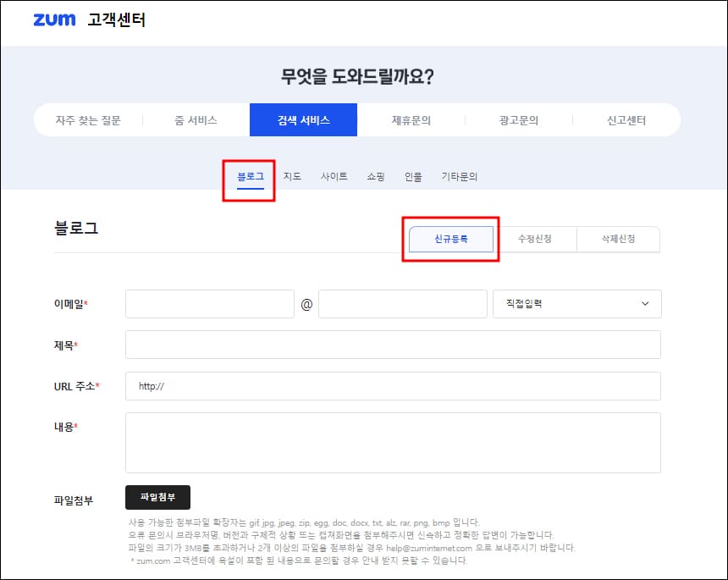Open the 삭제신청 deletion request tab
728x580 pixels.
(619, 239)
